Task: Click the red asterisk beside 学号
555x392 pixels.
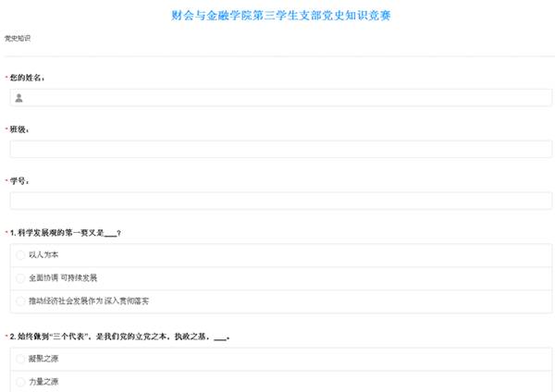Action: pos(6,181)
